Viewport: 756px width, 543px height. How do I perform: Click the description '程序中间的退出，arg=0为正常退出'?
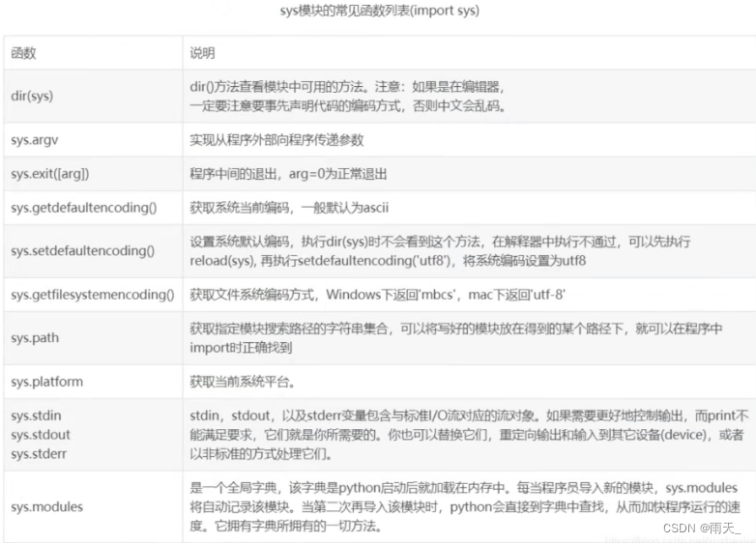click(x=288, y=174)
